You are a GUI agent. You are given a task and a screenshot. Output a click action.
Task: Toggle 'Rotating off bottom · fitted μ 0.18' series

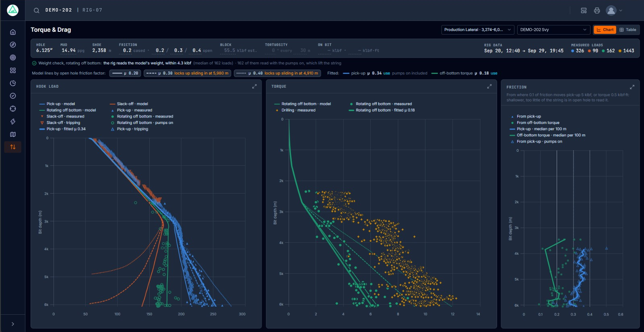coord(382,110)
